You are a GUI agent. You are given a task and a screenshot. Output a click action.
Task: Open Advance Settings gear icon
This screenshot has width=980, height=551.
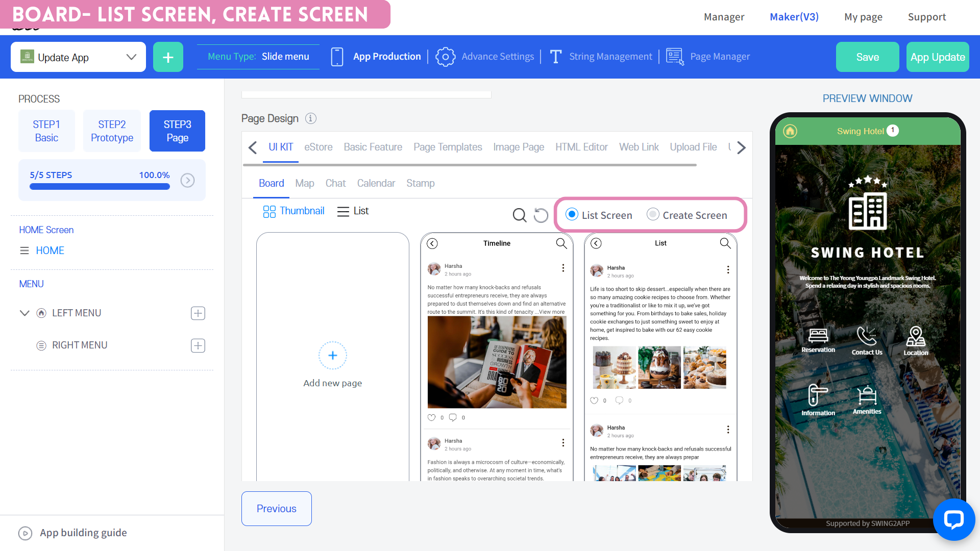tap(445, 57)
